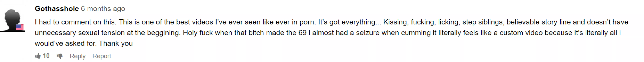Click the "6 months ago" timestamp
The image size is (644, 62).
[x=103, y=9]
